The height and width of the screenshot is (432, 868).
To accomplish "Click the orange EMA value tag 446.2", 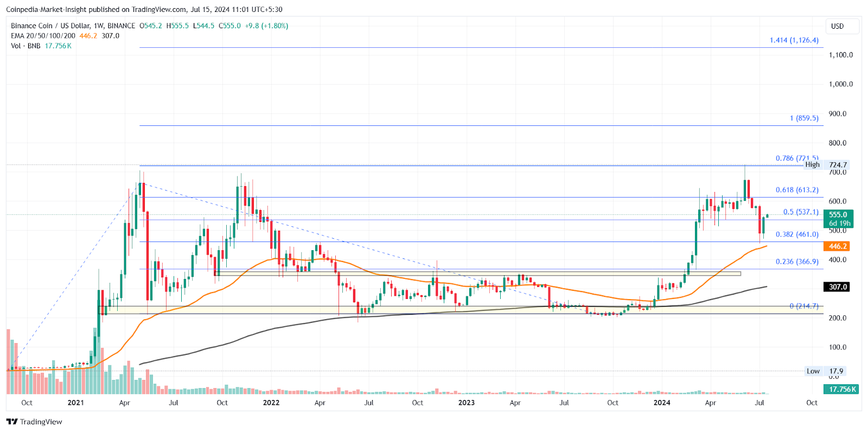I will point(837,246).
